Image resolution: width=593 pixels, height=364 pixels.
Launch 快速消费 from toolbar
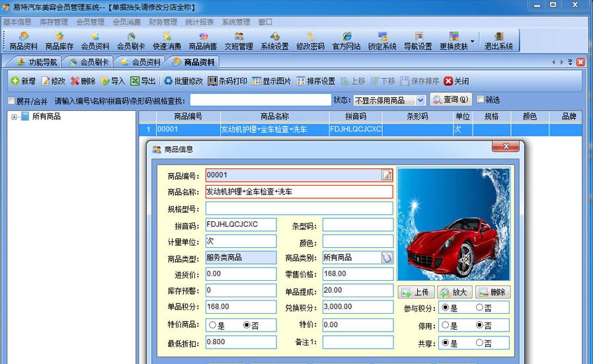coord(167,41)
